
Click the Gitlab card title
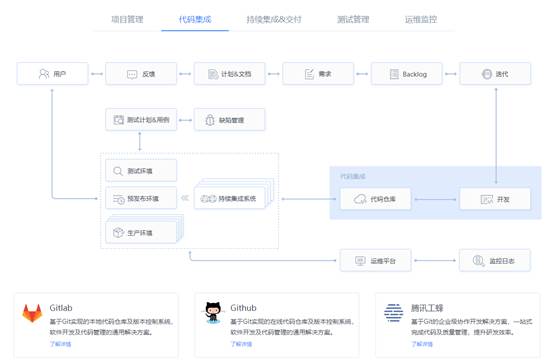click(x=61, y=308)
